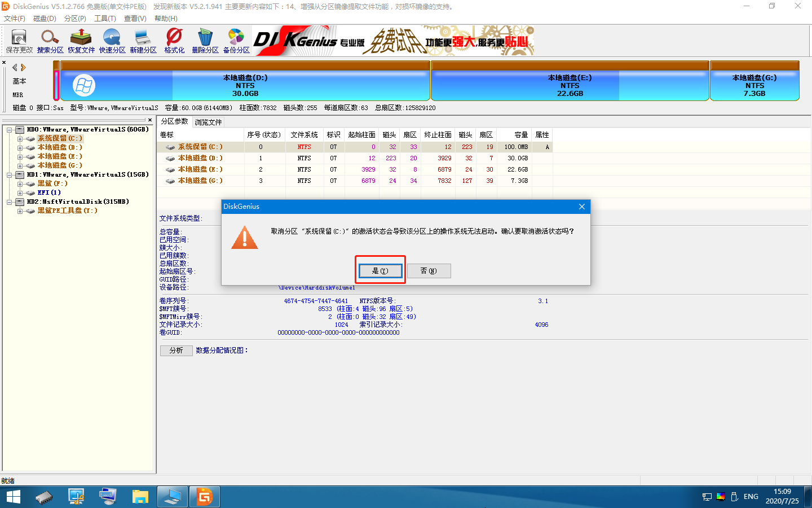Screen dimensions: 812x508
Task: Switch to the 分区参数 tab
Action: point(175,121)
